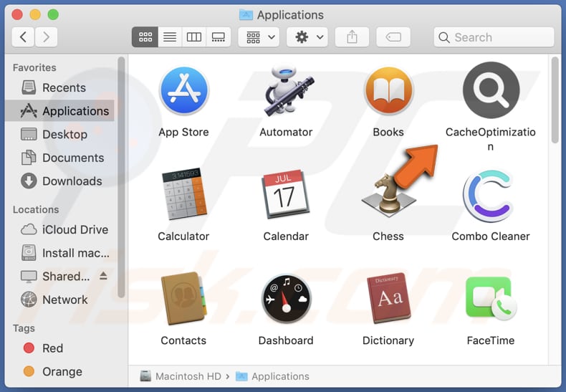Click the Combo Cleaner name label
The height and width of the screenshot is (392, 566).
491,236
